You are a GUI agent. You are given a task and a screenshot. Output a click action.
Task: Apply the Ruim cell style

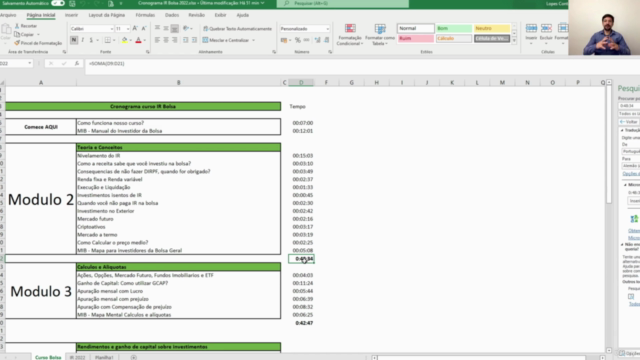point(416,38)
